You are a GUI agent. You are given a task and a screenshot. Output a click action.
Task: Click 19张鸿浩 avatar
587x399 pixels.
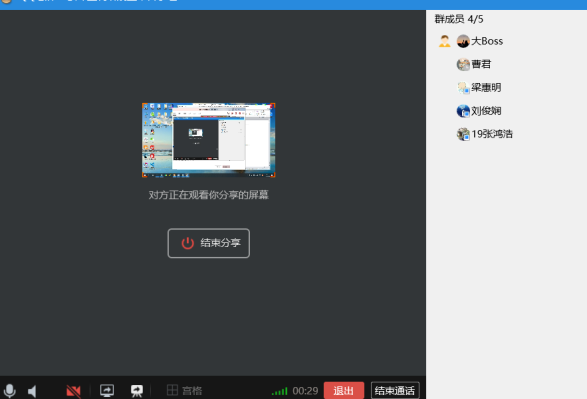[x=463, y=134]
